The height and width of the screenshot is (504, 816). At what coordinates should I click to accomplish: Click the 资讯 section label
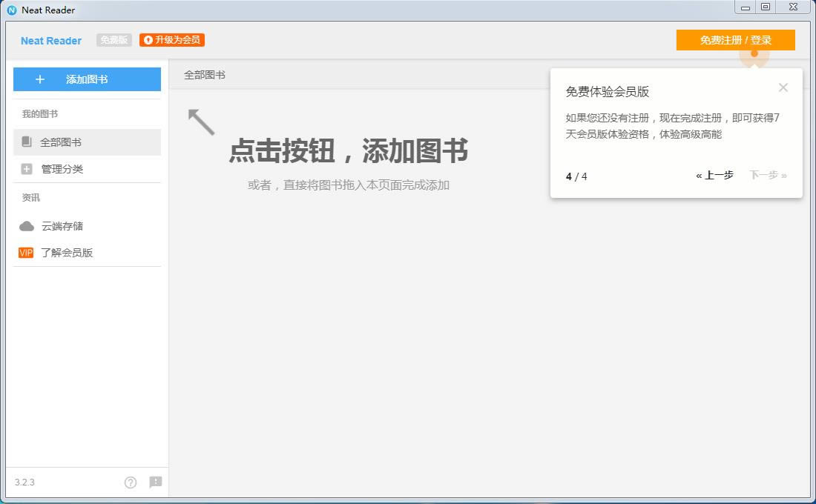coord(30,198)
